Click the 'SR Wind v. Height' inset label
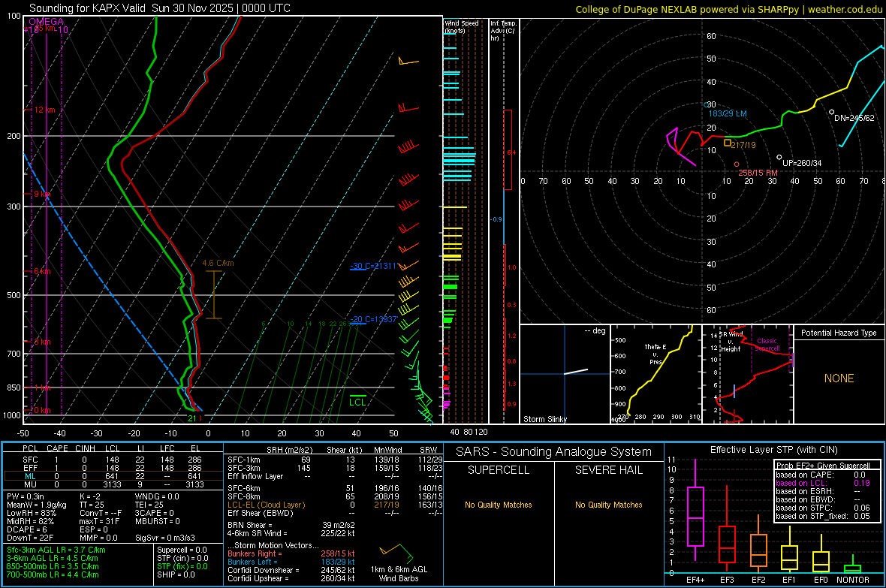The image size is (886, 588). point(731,342)
